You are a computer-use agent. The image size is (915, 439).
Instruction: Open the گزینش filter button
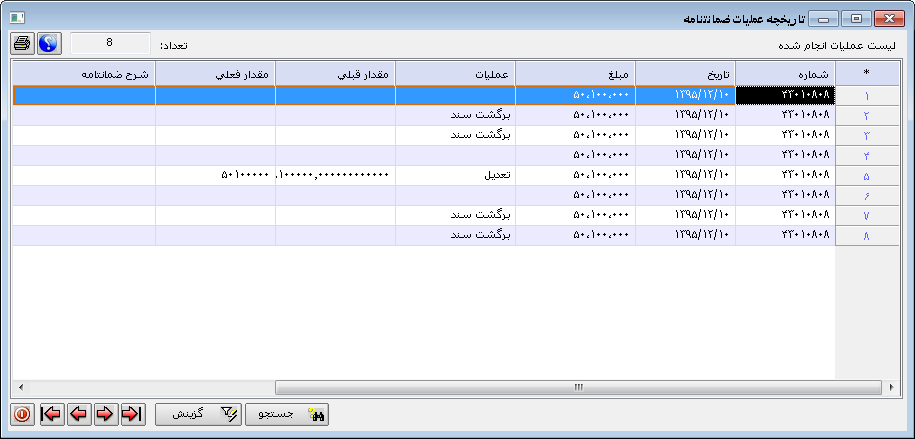197,414
